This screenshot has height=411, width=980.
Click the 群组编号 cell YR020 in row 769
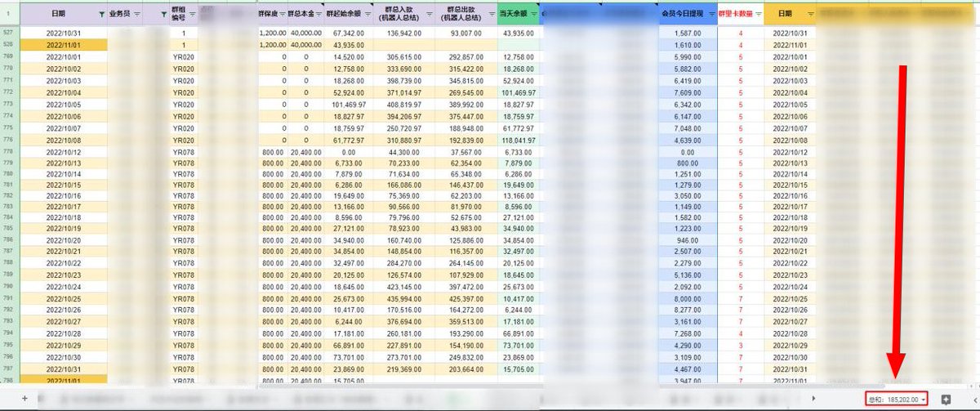coord(184,56)
